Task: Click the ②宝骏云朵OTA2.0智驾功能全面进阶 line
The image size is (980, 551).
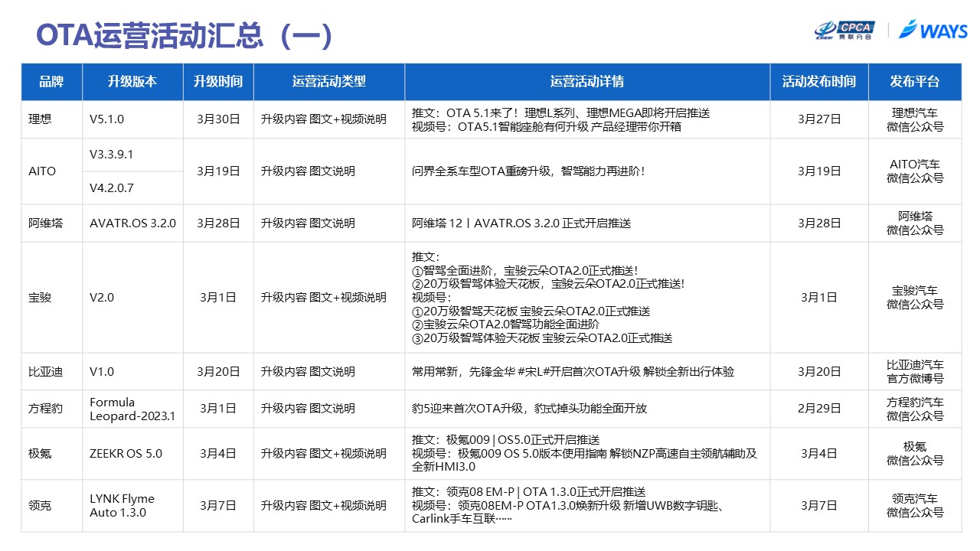Action: (x=505, y=324)
